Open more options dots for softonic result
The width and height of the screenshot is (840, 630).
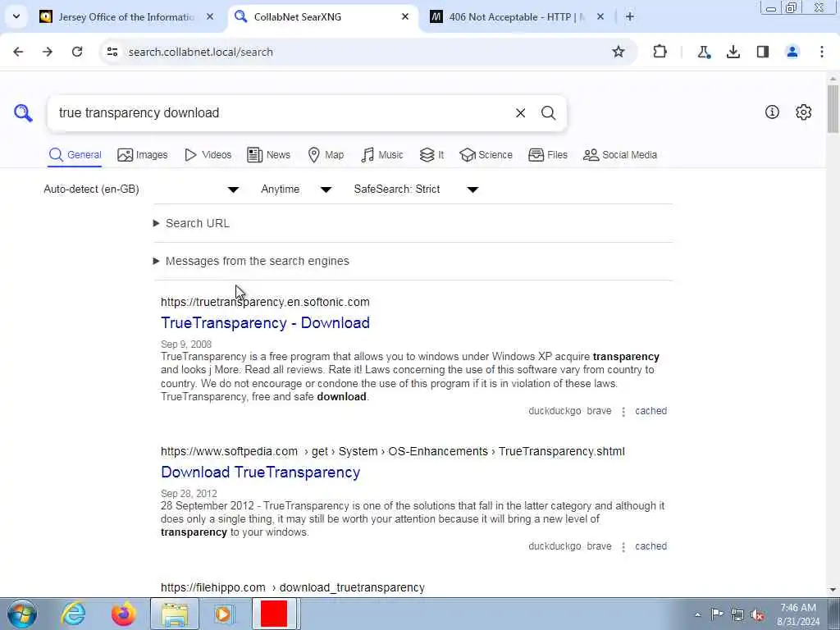623,412
